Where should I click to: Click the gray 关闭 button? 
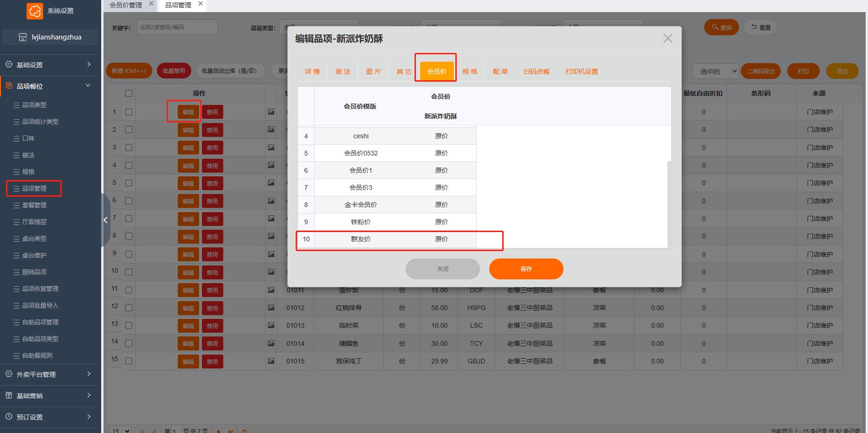tap(443, 269)
